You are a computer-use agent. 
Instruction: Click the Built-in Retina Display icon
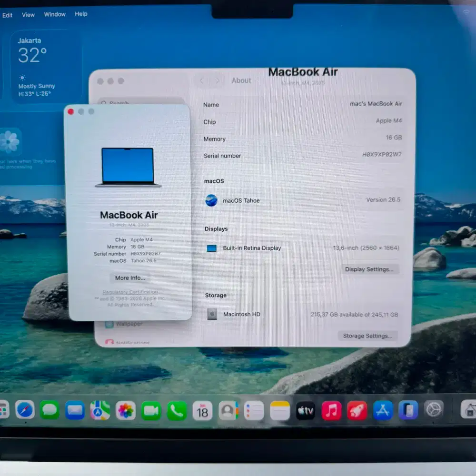[x=212, y=248]
